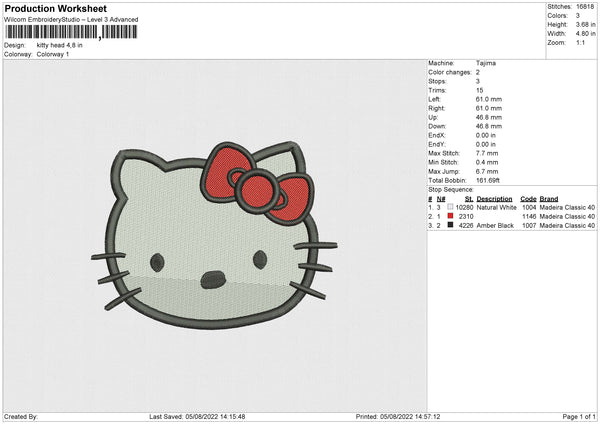Click the "Design:" label

[x=15, y=45]
